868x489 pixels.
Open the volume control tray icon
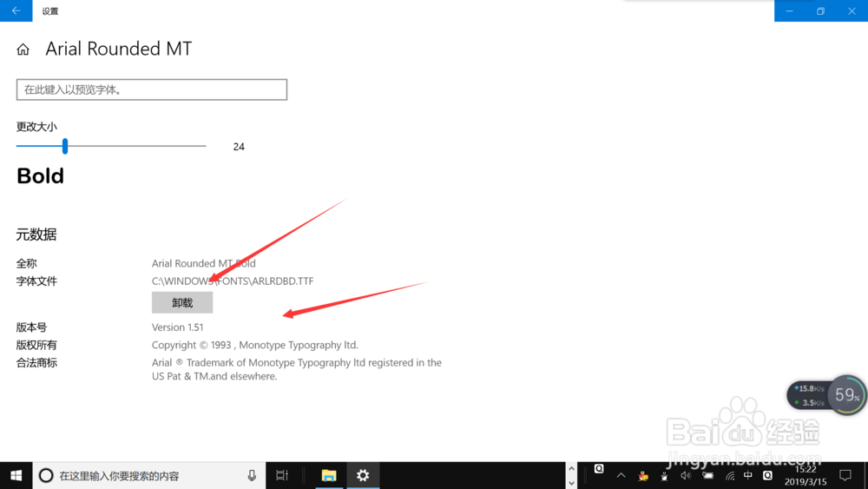[x=686, y=476]
